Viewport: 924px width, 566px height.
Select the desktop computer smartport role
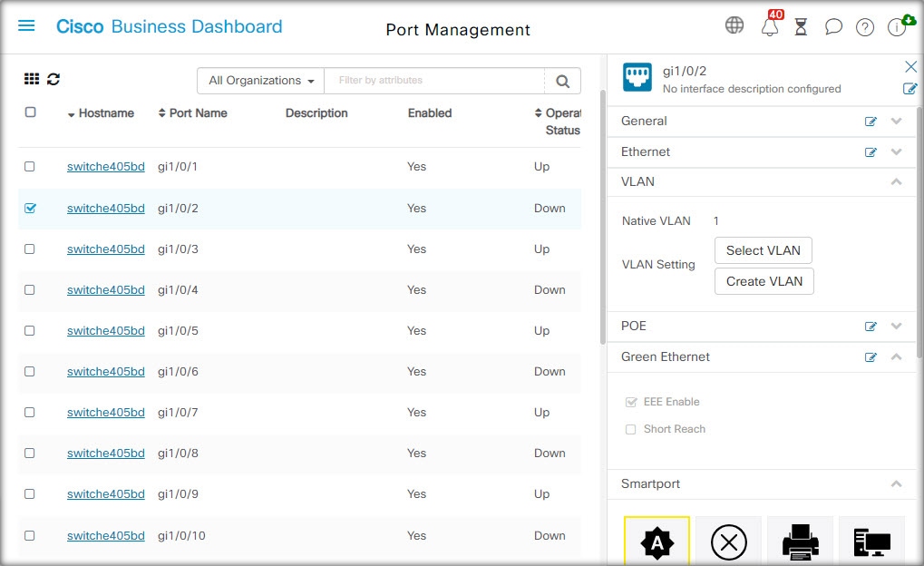pos(872,542)
